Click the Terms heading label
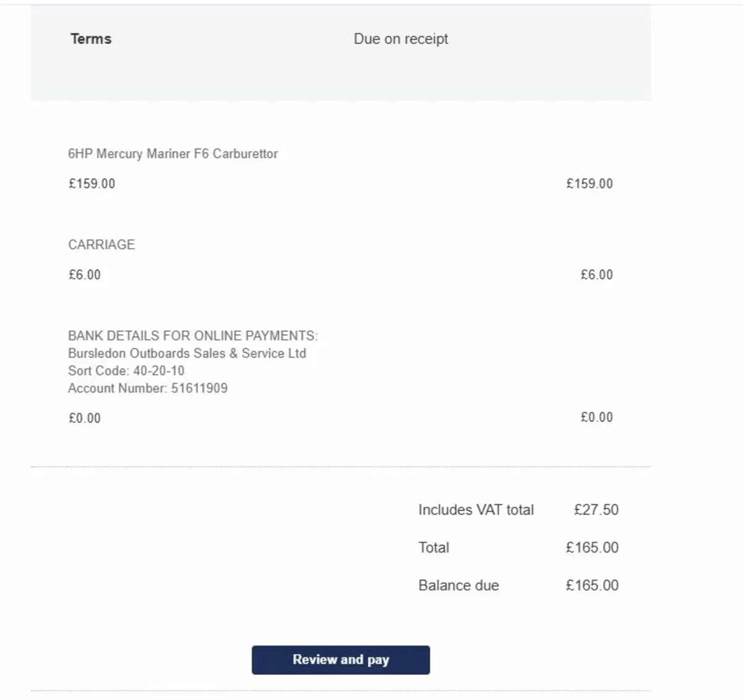This screenshot has height=700, width=743. click(91, 39)
